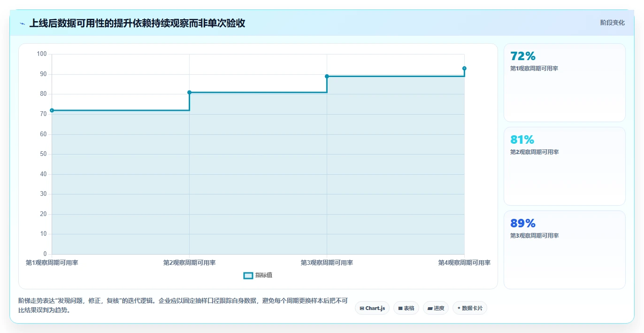Click the footnote paragraph starting 阶梯走势表达

pyautogui.click(x=183, y=305)
